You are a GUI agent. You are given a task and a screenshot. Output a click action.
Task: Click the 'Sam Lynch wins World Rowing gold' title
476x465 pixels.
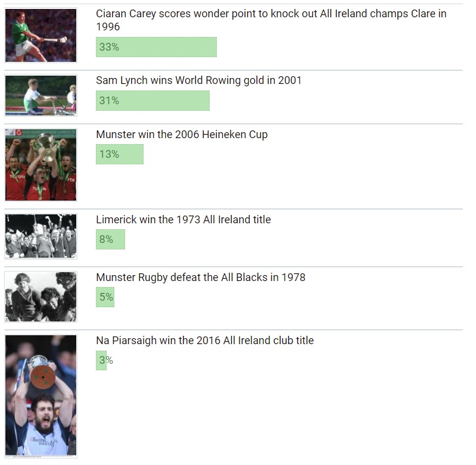[198, 80]
